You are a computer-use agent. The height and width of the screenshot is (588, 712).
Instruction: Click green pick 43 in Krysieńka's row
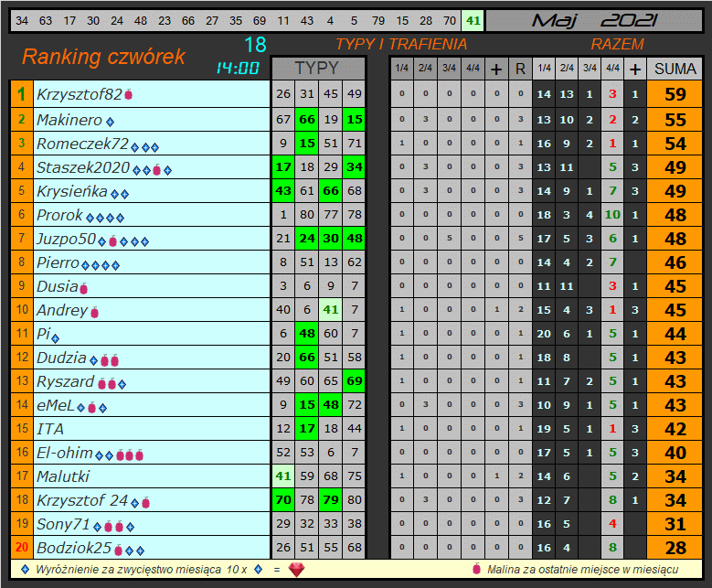click(283, 191)
